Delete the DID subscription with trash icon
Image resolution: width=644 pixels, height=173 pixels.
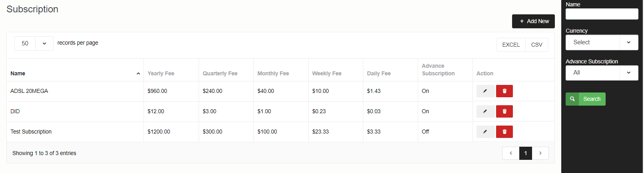click(504, 111)
